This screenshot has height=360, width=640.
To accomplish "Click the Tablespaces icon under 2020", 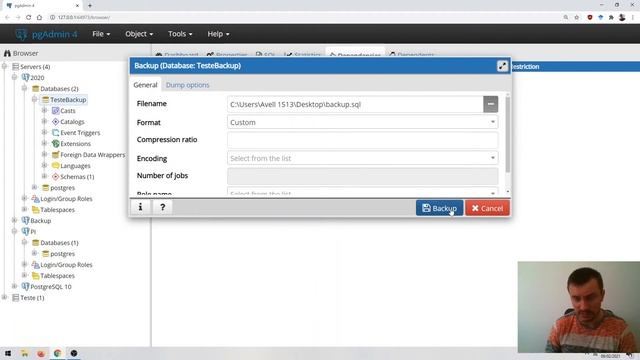I will pos(36,210).
